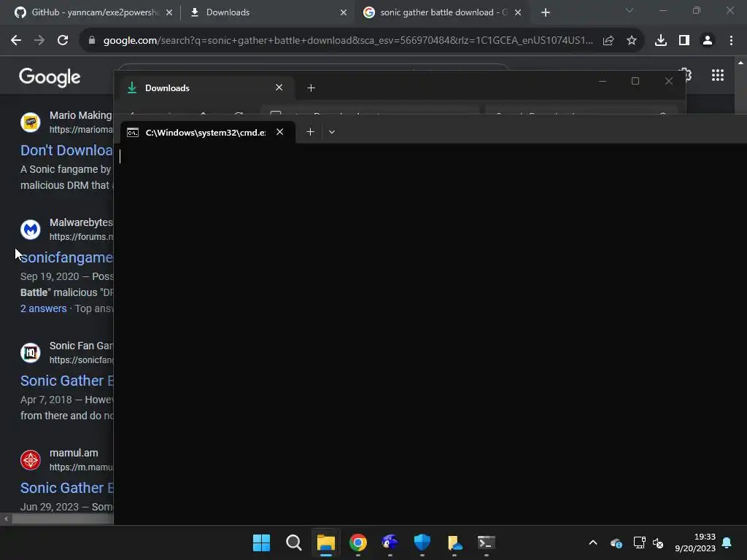Image resolution: width=747 pixels, height=560 pixels.
Task: Open taskbar Search
Action: pyautogui.click(x=293, y=542)
